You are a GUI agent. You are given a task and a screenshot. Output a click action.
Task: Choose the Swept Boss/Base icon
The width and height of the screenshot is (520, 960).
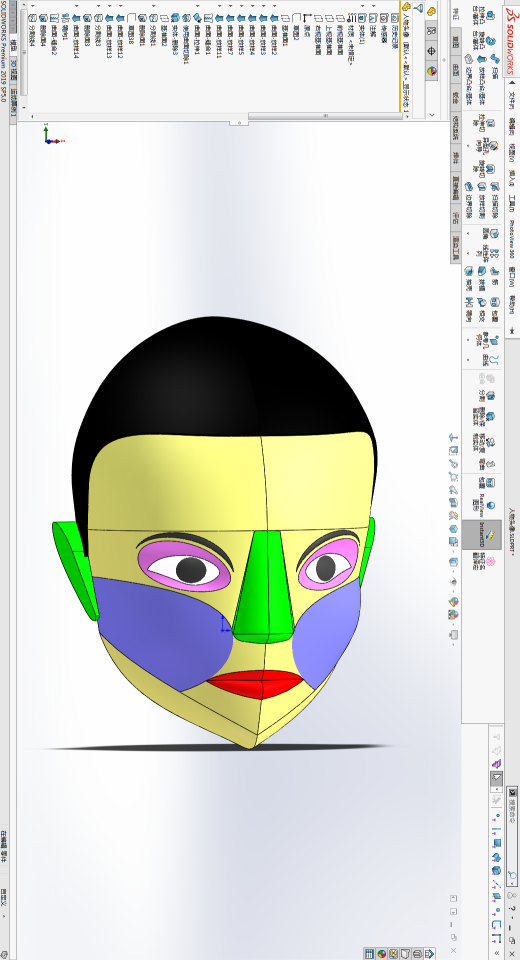[x=495, y=59]
